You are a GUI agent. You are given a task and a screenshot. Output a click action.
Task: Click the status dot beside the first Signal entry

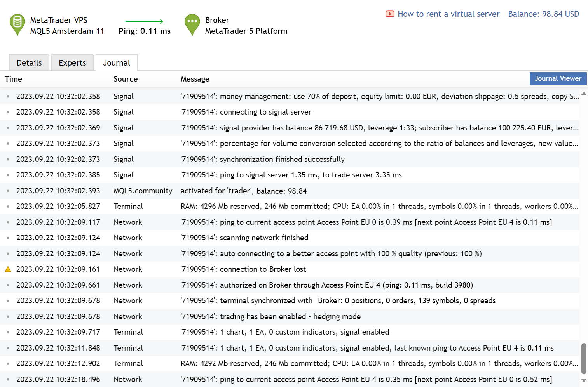tap(8, 96)
